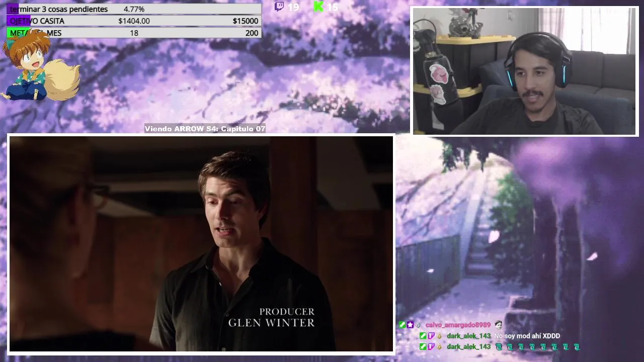Click the purple 1st badge on the 'No soy mod' message
Viewport: 644px width, 362px height.
pos(431,336)
